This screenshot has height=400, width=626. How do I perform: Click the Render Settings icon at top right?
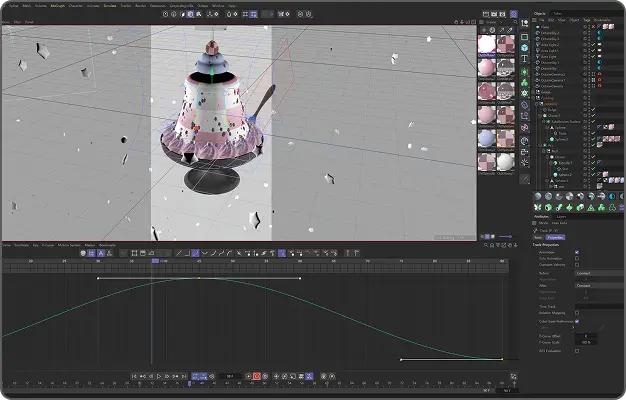(x=503, y=14)
